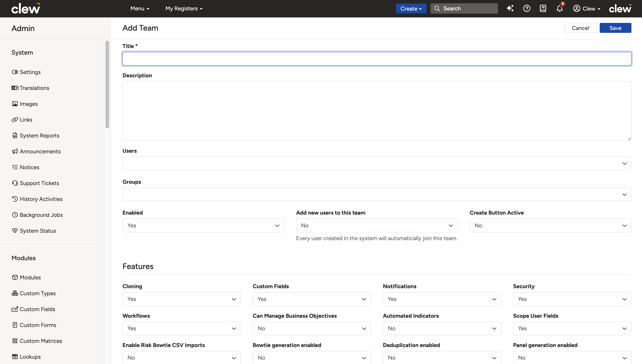Click the Clew logo at top left
The image size is (642, 364).
26,9
